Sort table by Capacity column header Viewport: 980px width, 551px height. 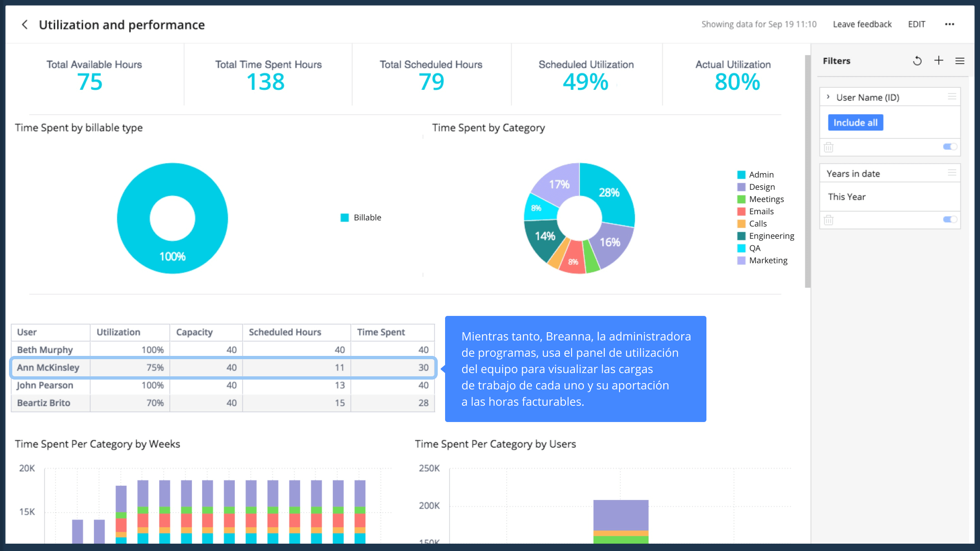click(x=206, y=332)
